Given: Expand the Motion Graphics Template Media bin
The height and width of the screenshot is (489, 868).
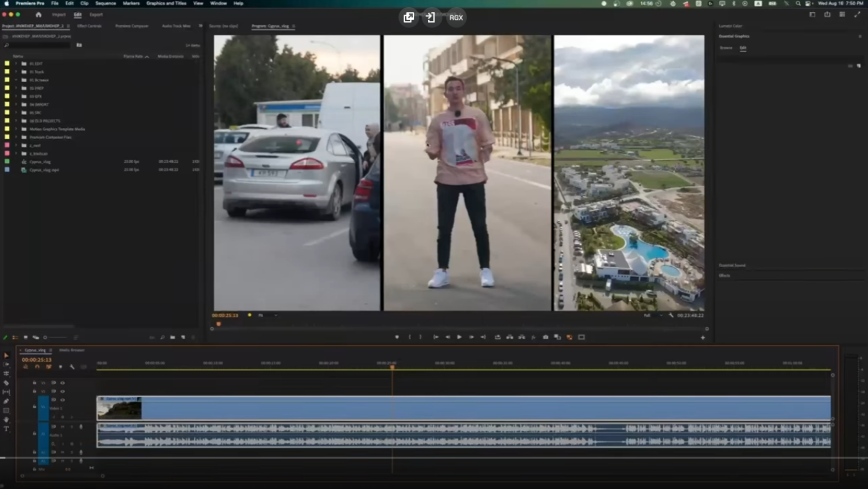Looking at the screenshot, I should [x=16, y=129].
